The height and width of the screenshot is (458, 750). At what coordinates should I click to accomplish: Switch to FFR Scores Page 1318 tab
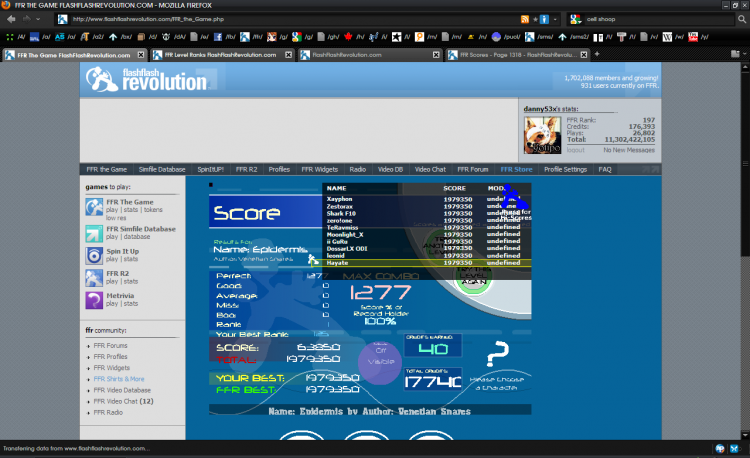tap(518, 55)
